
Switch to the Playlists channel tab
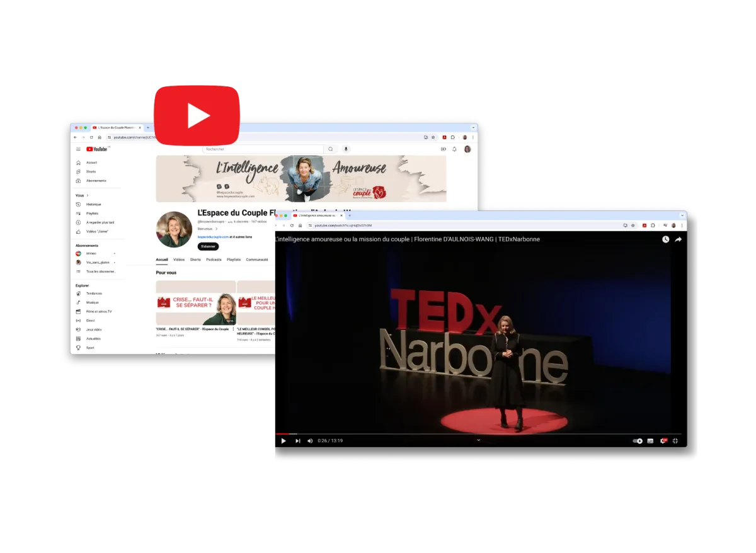tap(234, 259)
